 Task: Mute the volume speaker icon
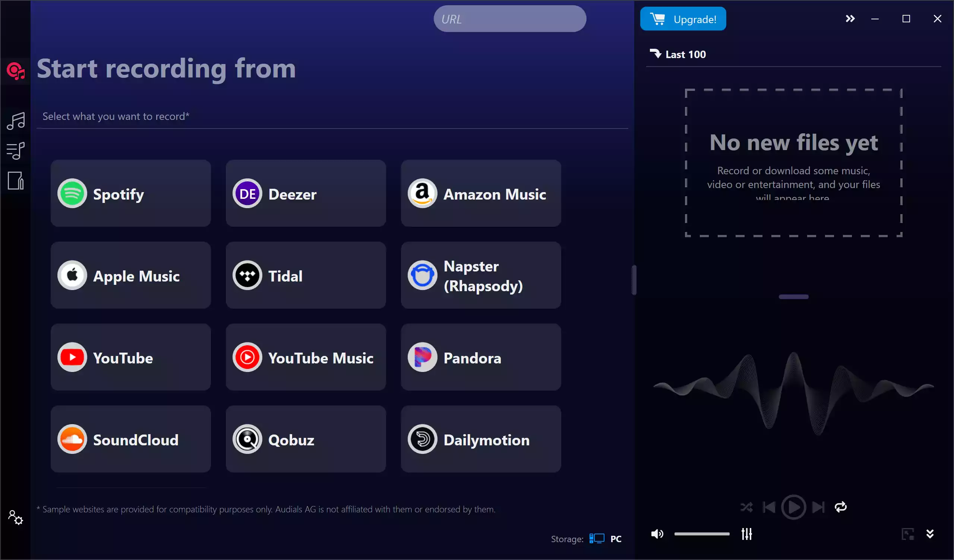point(657,534)
